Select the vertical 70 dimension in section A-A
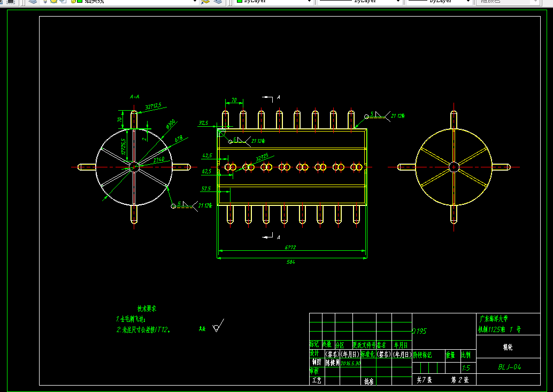Viewport: 553px width, 392px height. click(120, 119)
